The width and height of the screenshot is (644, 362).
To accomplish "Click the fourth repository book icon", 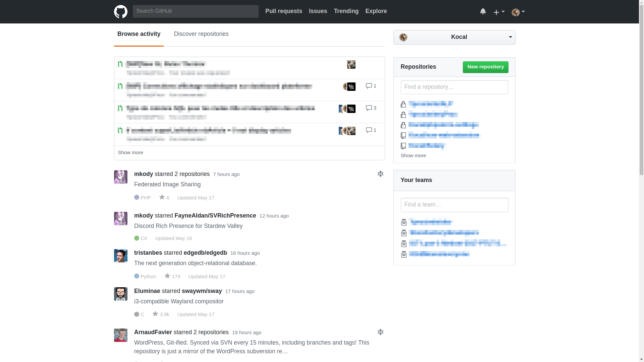I will point(404,135).
